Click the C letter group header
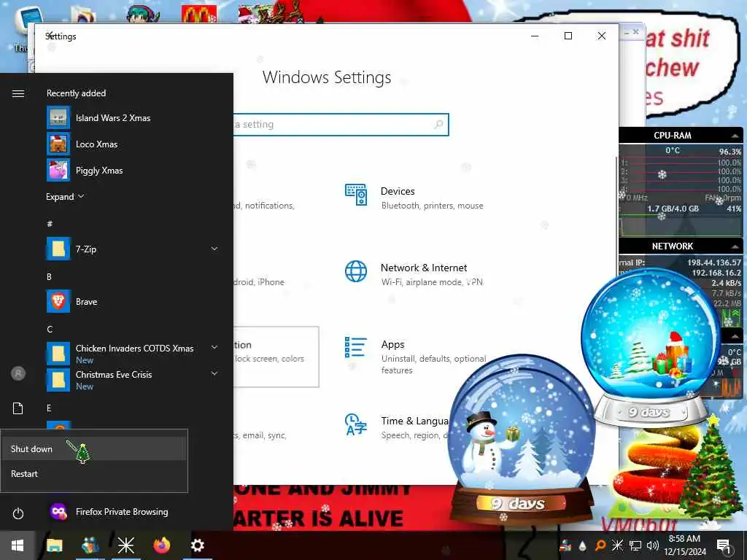 click(x=50, y=329)
